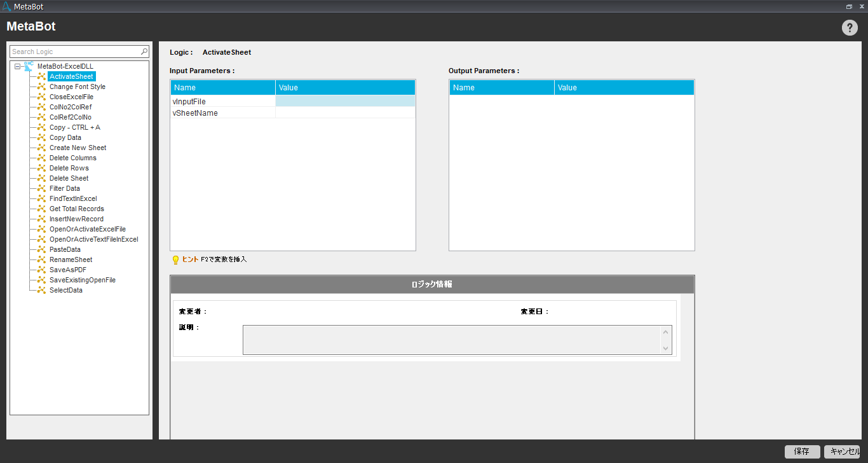Click the キャンセル cancel button
This screenshot has width=868, height=463.
point(842,452)
